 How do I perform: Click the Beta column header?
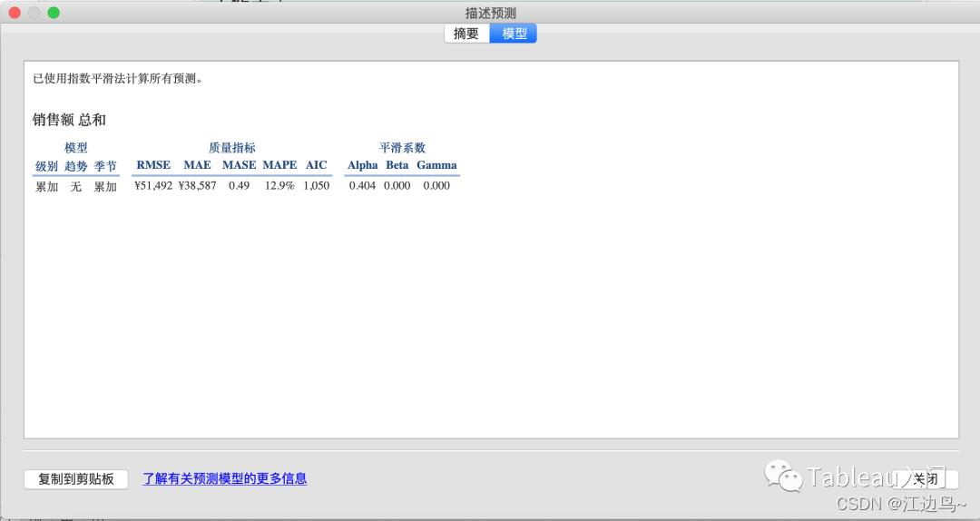(397, 165)
